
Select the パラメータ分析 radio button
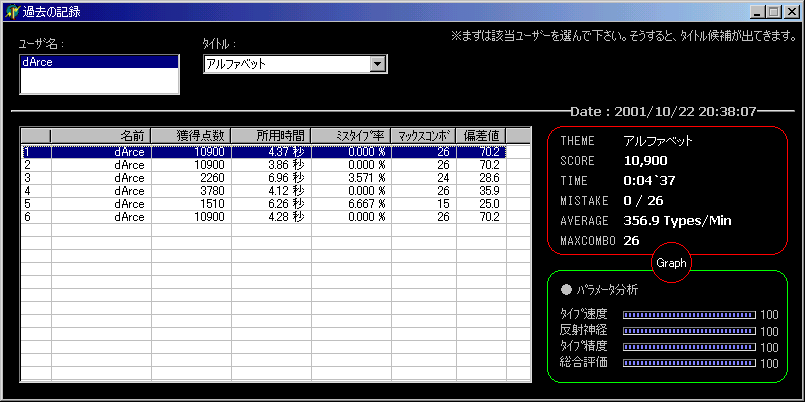567,290
